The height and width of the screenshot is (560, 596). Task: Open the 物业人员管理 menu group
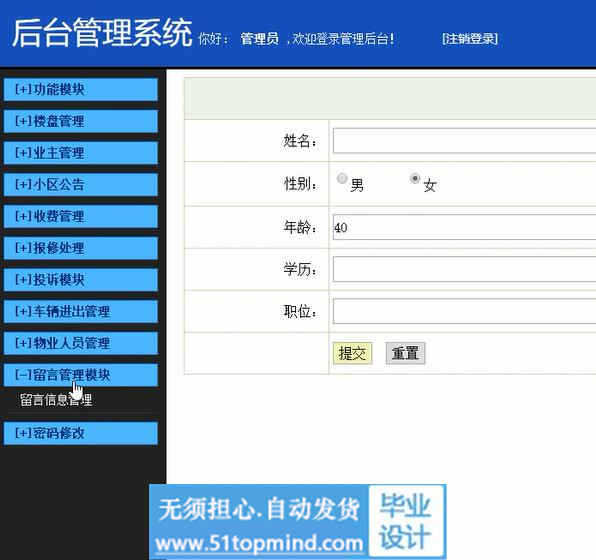(x=81, y=343)
